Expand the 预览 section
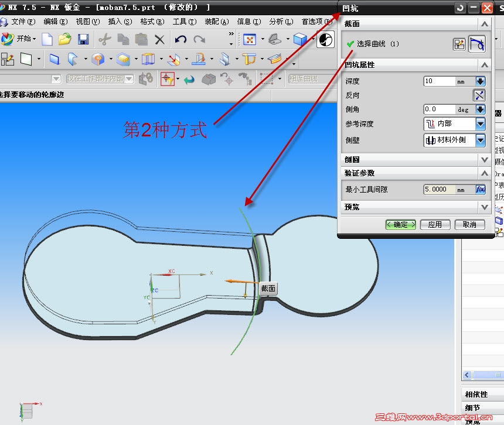 (485, 207)
